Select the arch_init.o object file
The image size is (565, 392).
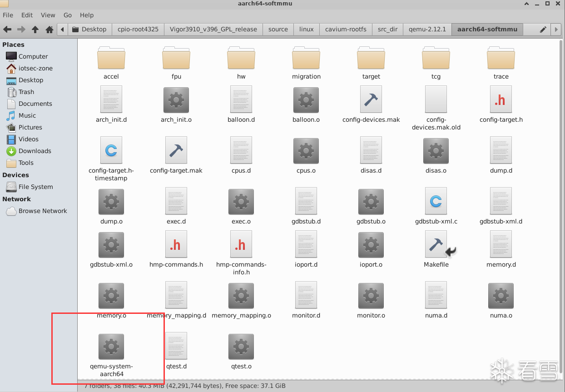176,105
